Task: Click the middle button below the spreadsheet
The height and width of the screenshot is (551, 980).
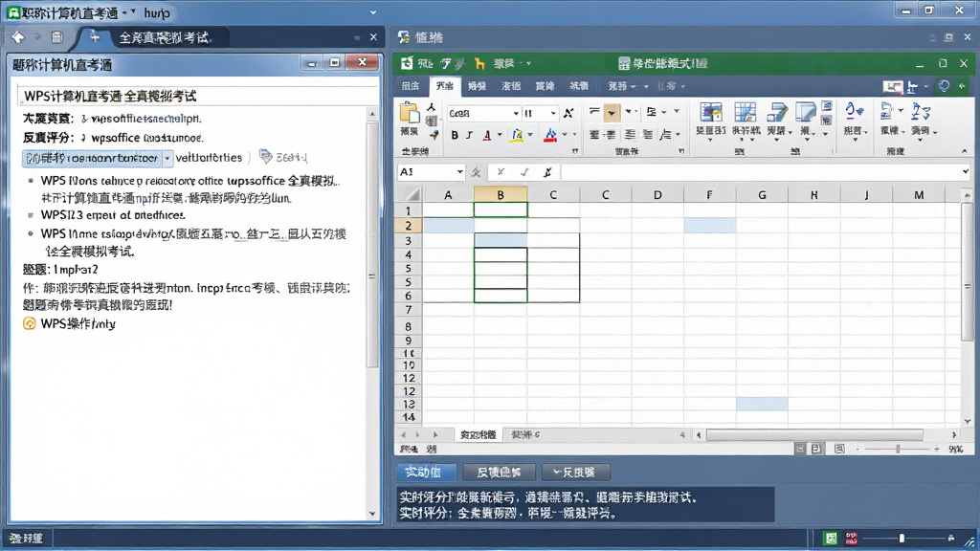Action: (500, 473)
